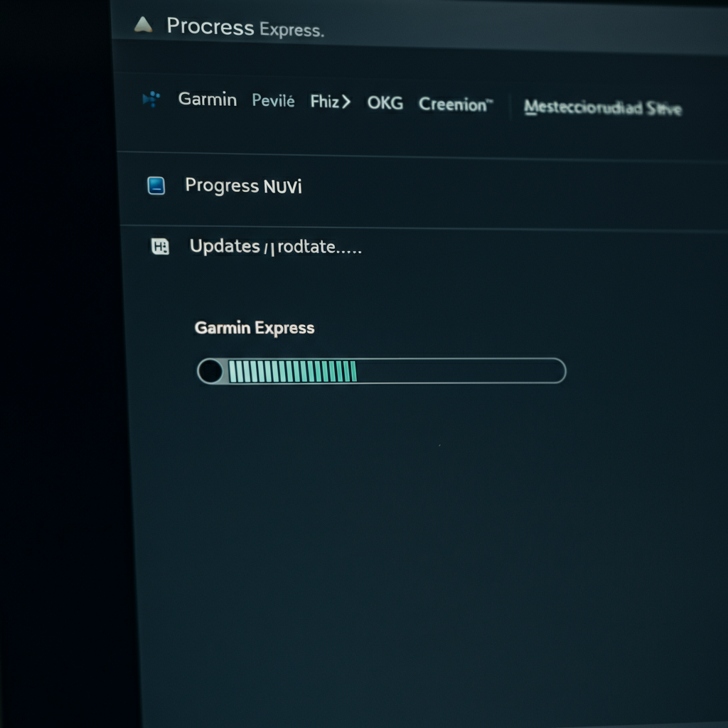Select the Progress NUVi row
Image resolution: width=728 pixels, height=728 pixels.
coord(243,186)
